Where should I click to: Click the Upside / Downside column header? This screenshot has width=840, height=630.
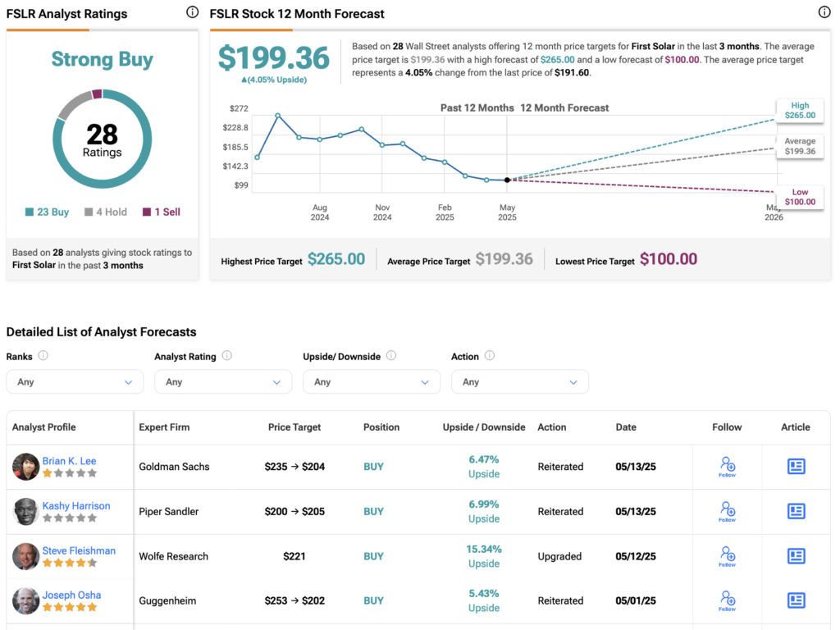(484, 427)
